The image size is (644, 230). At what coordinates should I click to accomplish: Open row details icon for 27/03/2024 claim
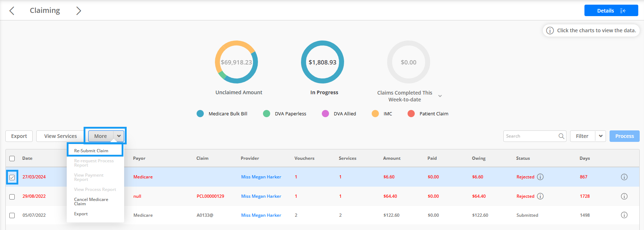pos(624,177)
